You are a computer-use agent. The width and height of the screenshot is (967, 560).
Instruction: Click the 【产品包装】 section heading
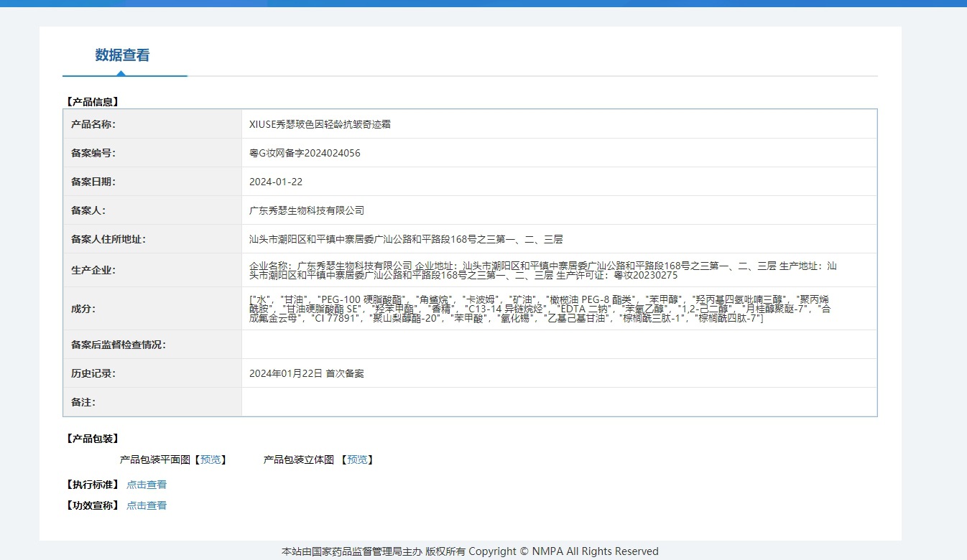(x=93, y=438)
